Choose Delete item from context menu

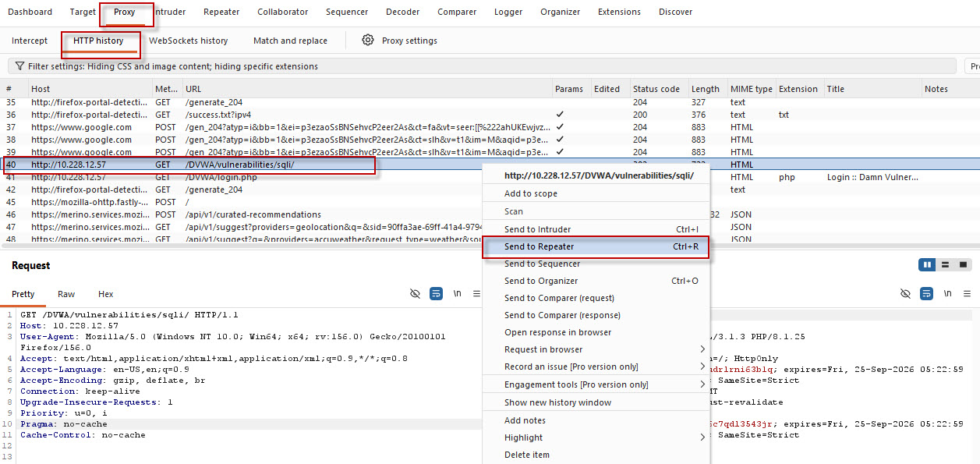tap(596, 455)
